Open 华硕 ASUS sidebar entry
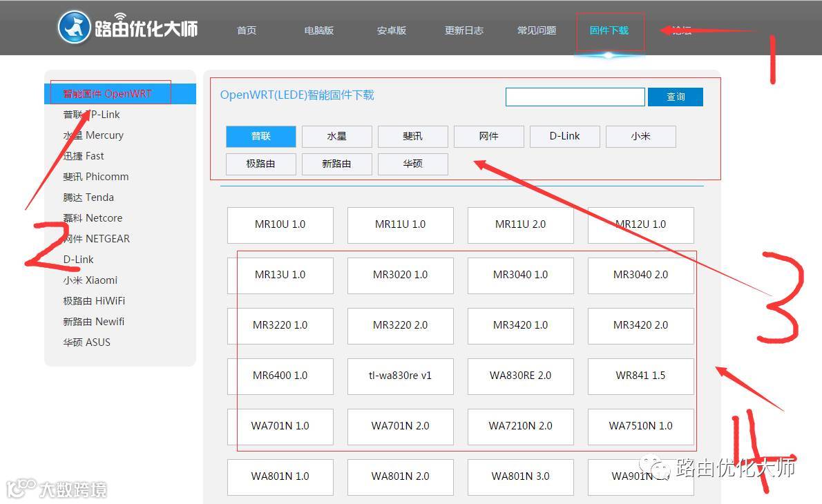Image resolution: width=822 pixels, height=504 pixels. (86, 342)
